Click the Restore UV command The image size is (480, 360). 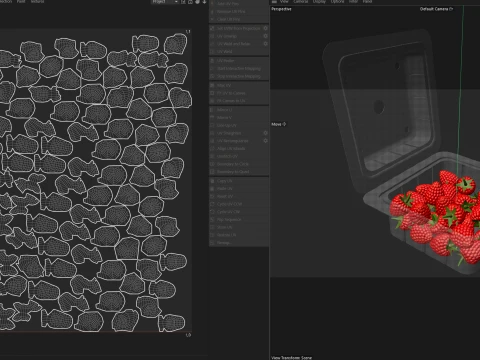click(x=239, y=235)
